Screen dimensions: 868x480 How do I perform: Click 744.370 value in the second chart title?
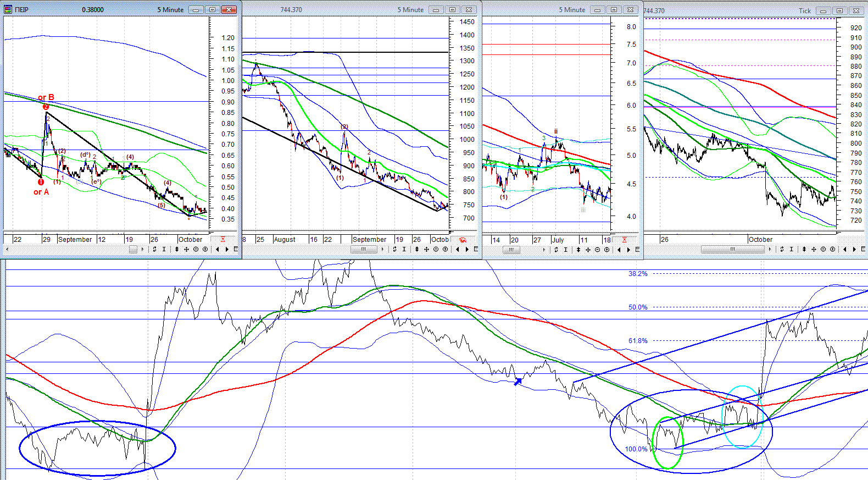click(291, 10)
